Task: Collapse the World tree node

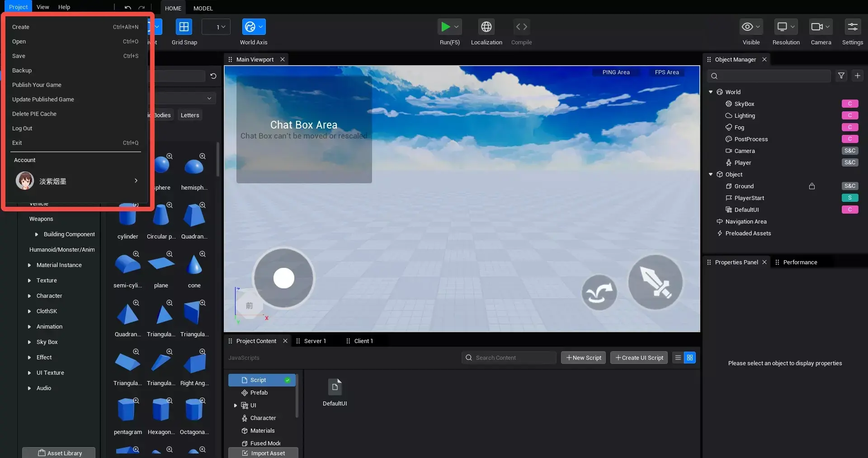Action: 711,92
